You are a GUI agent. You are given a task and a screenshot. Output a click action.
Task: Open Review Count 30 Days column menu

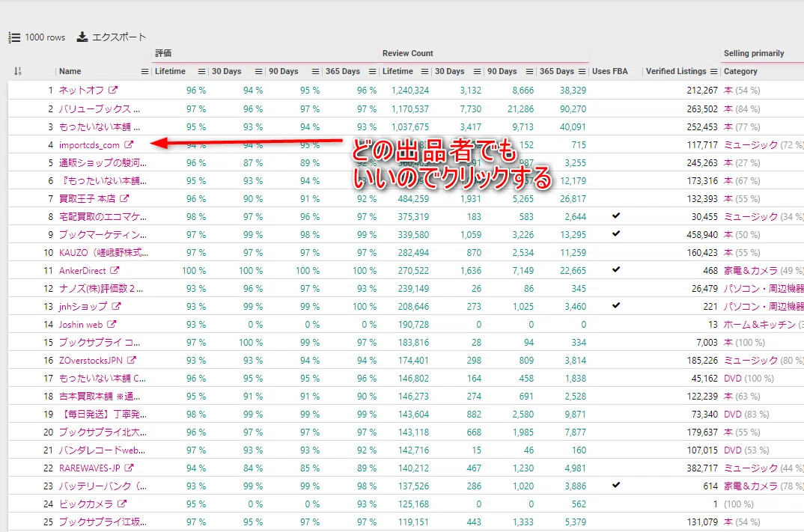pos(478,71)
